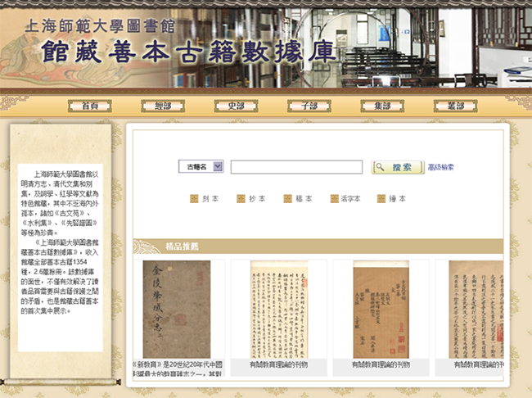
Task: Open the 史部 section
Action: [237, 106]
